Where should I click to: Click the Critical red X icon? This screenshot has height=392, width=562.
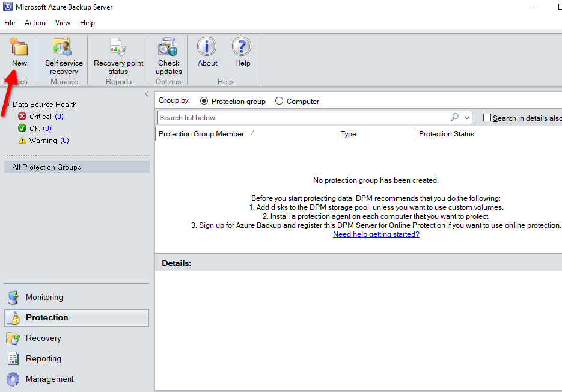(22, 116)
